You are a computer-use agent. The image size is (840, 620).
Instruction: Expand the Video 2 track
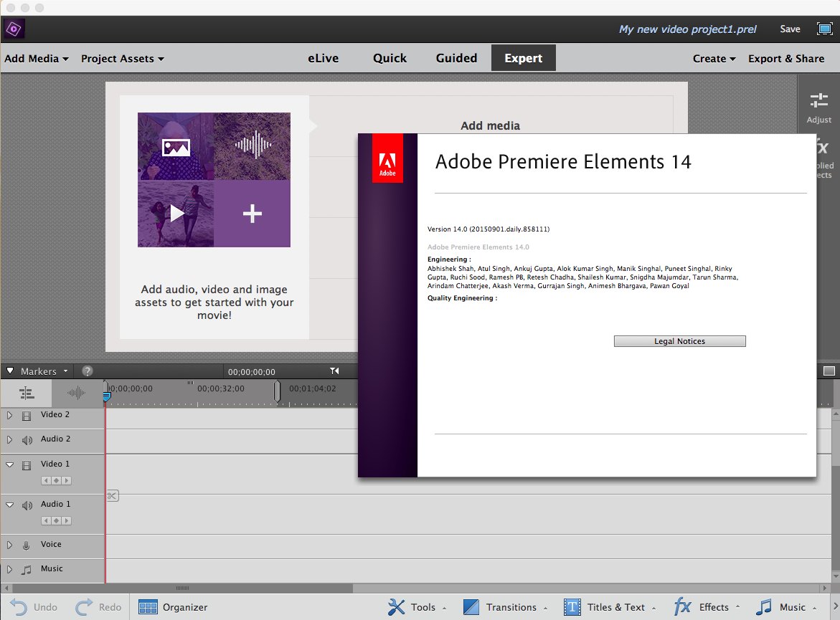click(x=9, y=415)
